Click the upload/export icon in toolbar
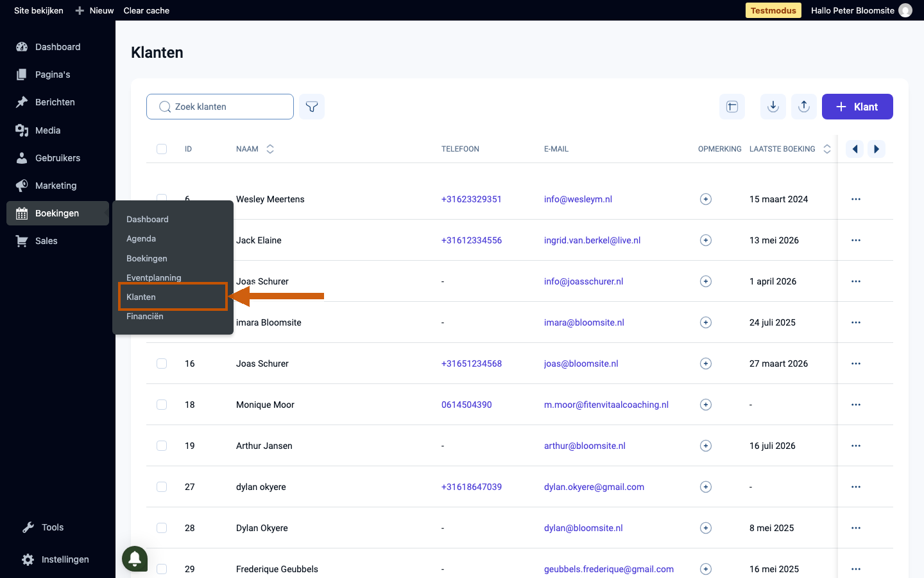The image size is (924, 578). (804, 107)
